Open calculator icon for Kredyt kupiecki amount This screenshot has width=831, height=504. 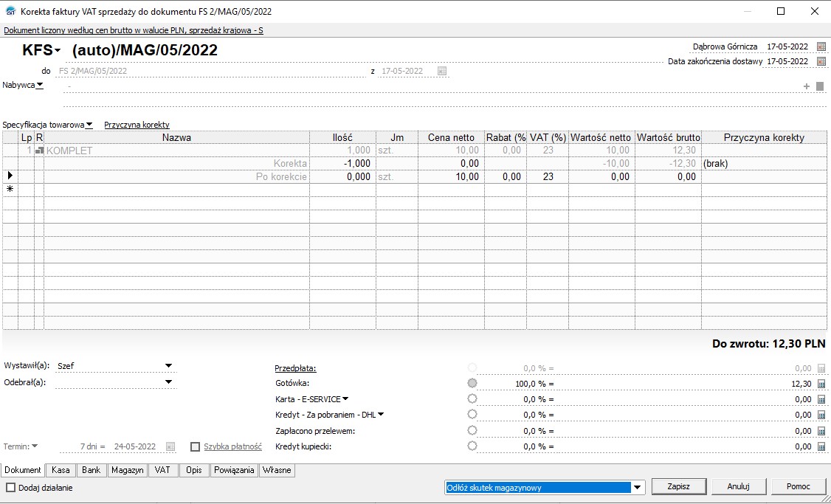pyautogui.click(x=821, y=446)
